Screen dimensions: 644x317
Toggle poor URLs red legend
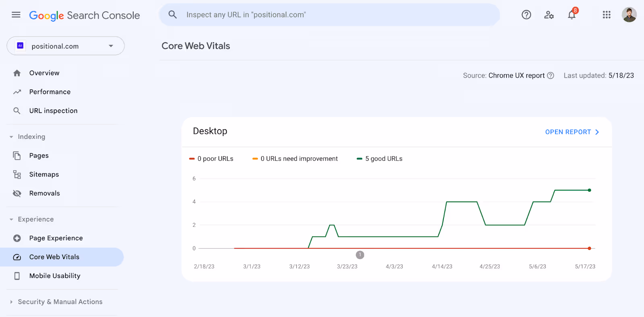(x=211, y=159)
